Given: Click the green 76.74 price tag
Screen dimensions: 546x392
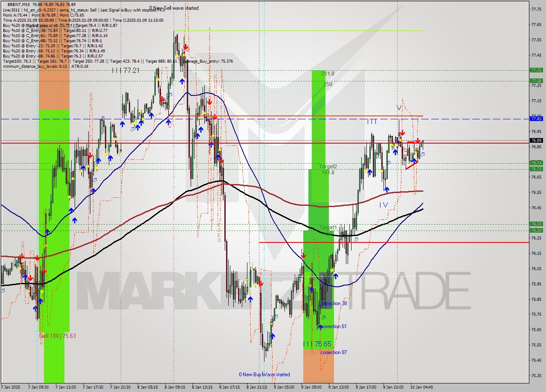Looking at the screenshot, I should [x=536, y=163].
